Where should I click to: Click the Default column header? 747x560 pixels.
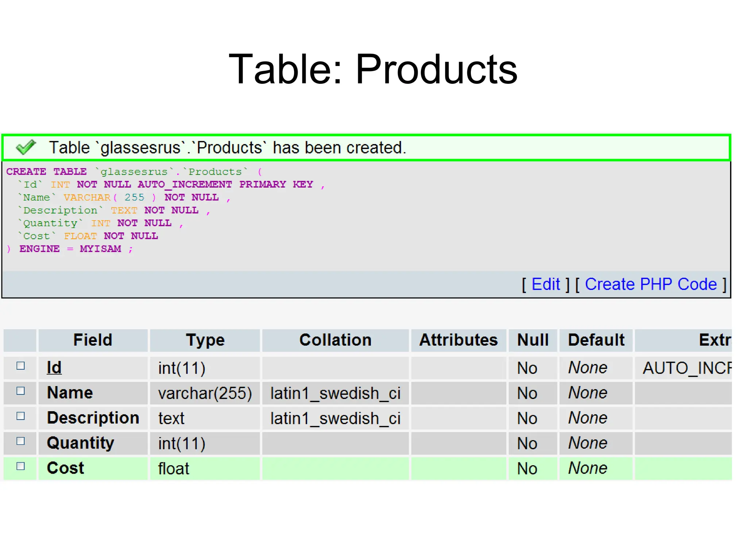click(596, 340)
